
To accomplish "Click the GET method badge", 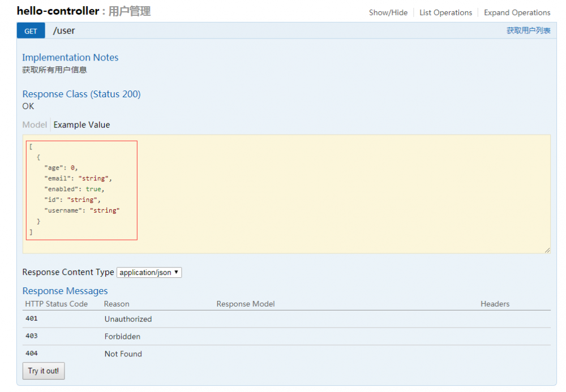I will (31, 31).
